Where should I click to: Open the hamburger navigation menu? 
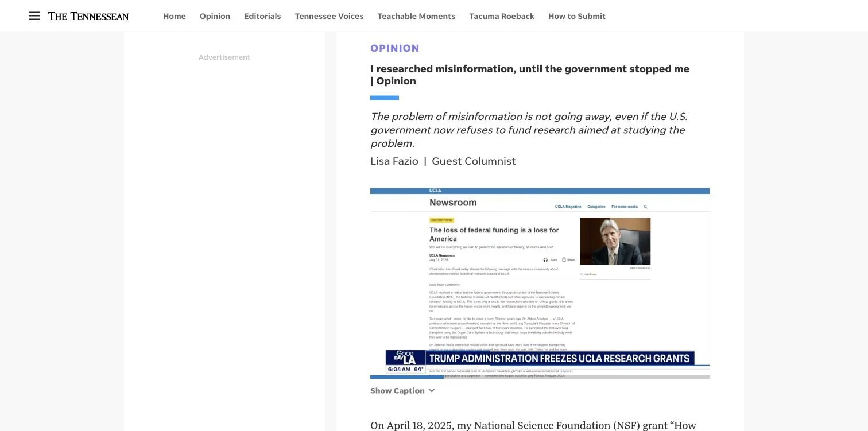pyautogui.click(x=34, y=16)
